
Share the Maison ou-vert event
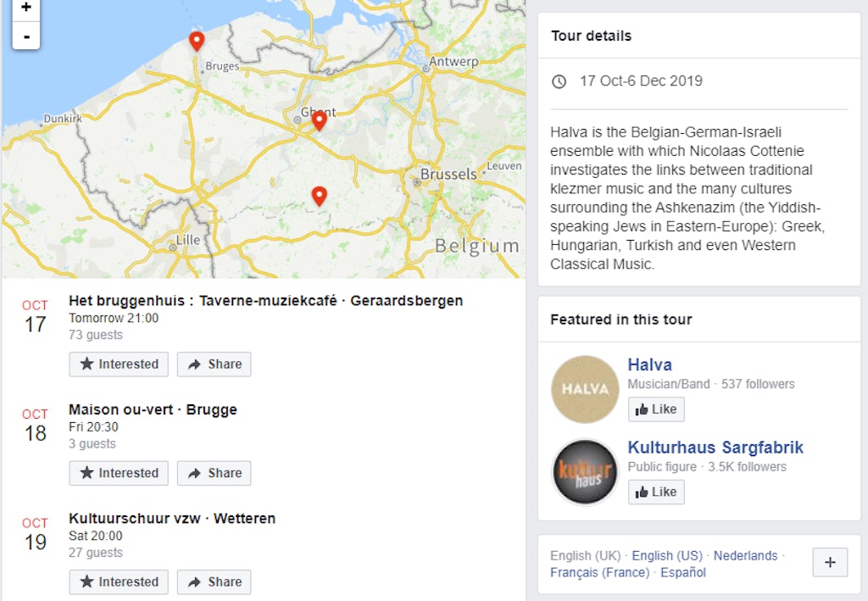pos(214,473)
